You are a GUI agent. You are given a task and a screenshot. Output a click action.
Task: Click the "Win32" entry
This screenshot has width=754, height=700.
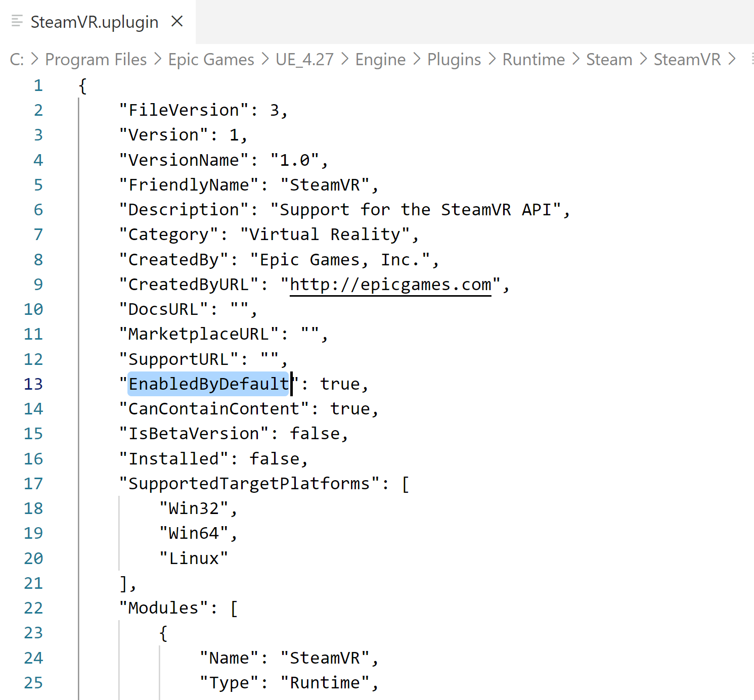coord(194,508)
